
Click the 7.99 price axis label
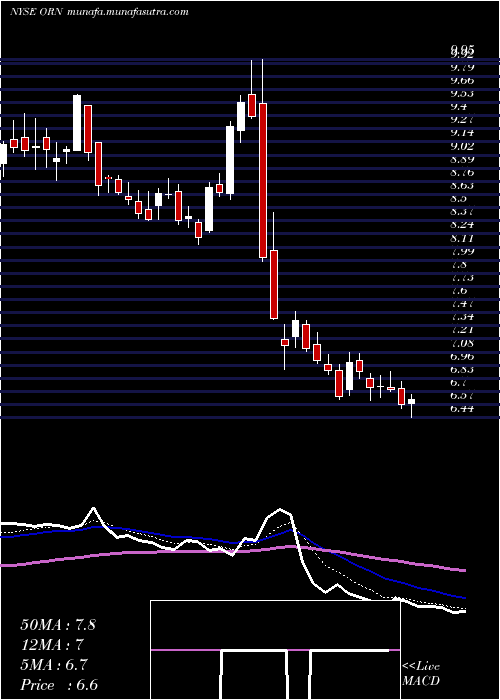click(x=462, y=251)
